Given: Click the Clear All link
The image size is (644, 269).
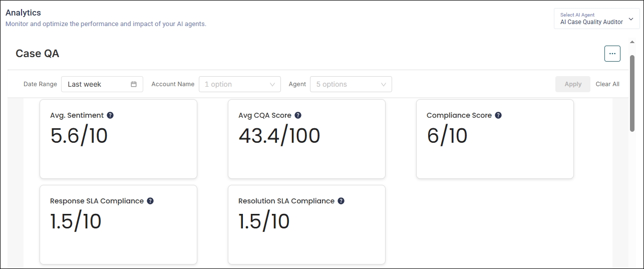Looking at the screenshot, I should [607, 84].
